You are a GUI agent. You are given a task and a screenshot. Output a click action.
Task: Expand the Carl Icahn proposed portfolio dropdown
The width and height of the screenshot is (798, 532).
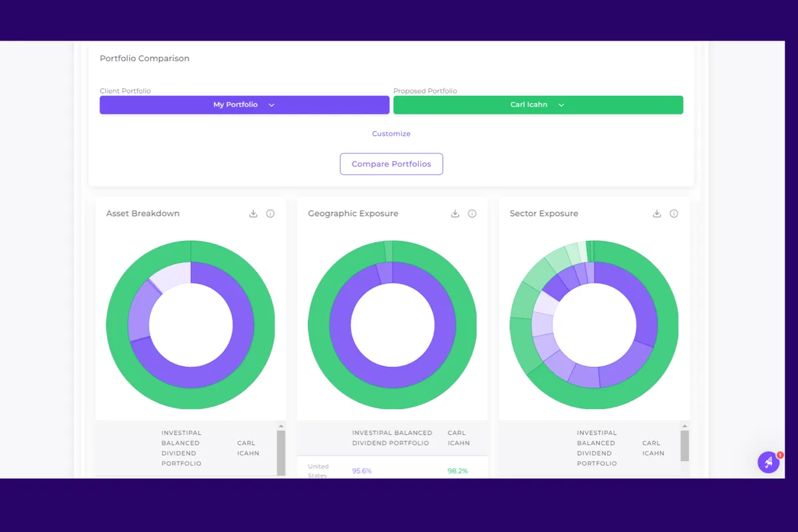(x=538, y=105)
